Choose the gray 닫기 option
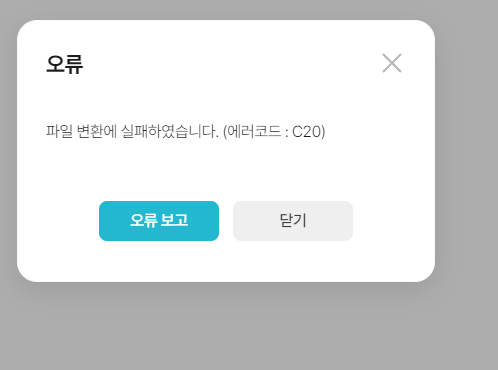Screen dimensions: 498x370 [293, 221]
